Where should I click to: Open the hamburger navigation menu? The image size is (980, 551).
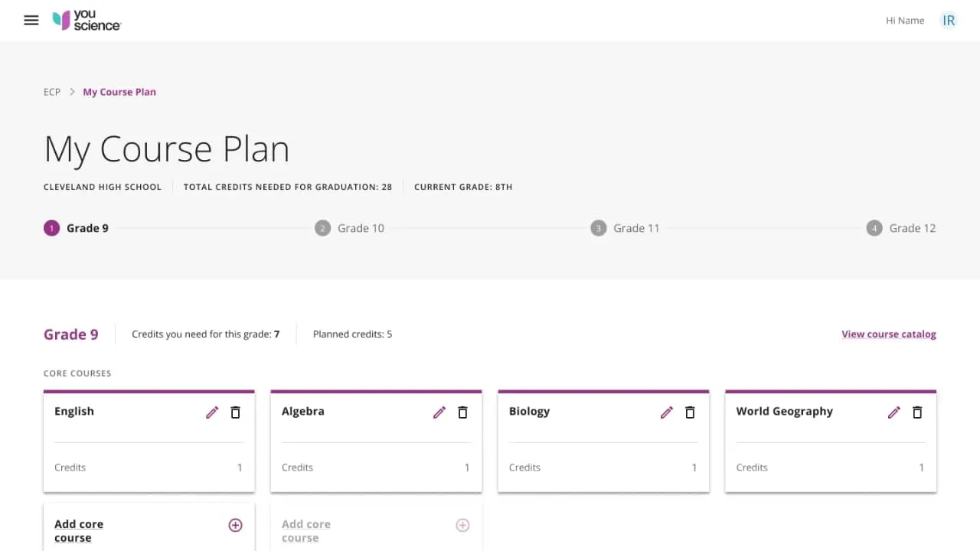point(31,20)
